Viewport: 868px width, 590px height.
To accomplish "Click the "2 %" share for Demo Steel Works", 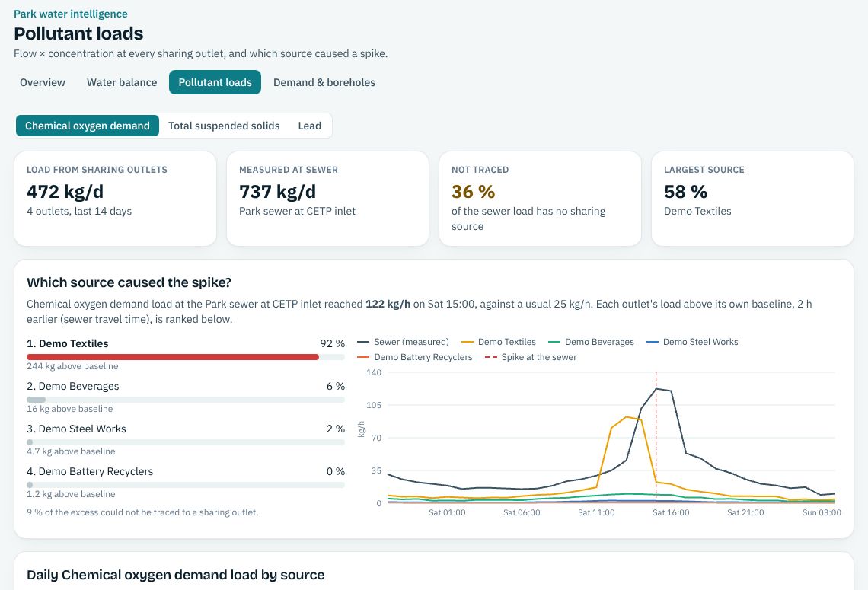I will tap(336, 429).
